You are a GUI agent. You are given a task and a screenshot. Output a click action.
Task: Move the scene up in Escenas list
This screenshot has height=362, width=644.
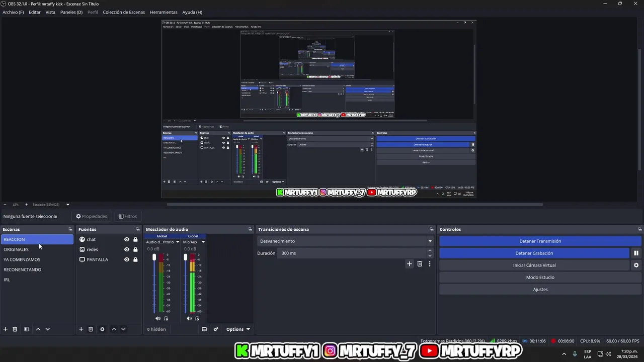coord(38,329)
